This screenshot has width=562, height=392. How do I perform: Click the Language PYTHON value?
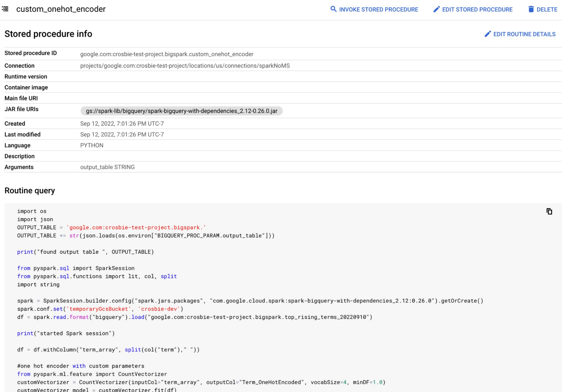pos(92,145)
